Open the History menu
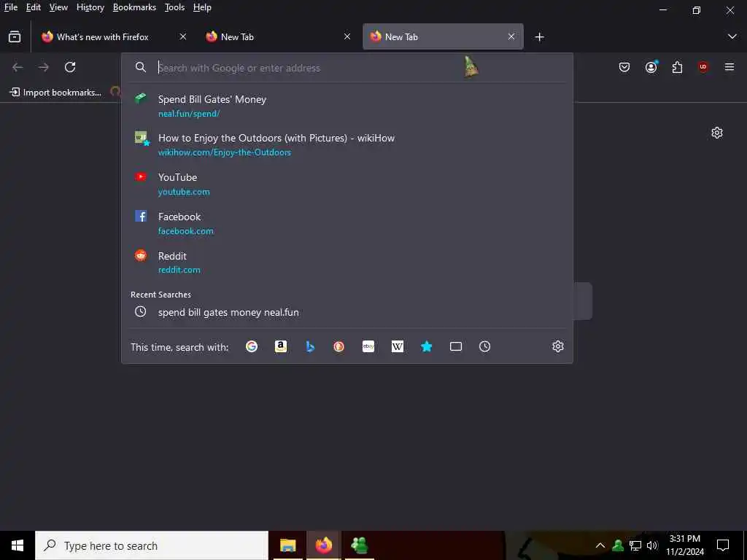 [x=90, y=7]
